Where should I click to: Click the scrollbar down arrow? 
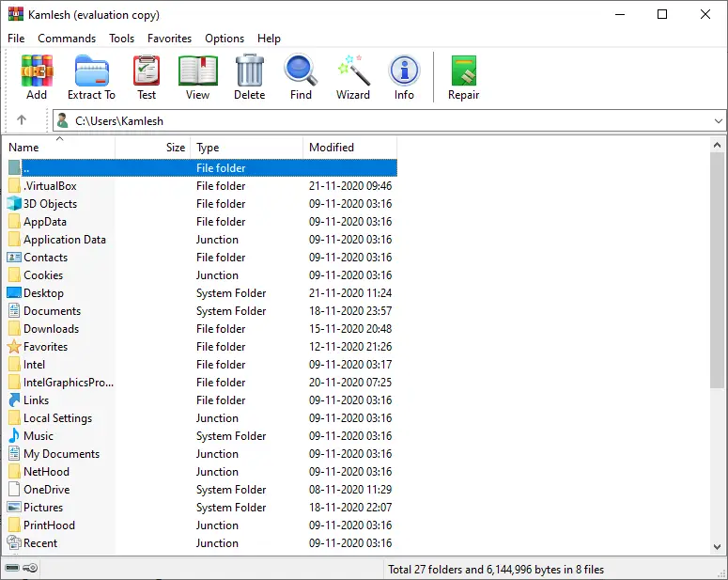pyautogui.click(x=718, y=546)
